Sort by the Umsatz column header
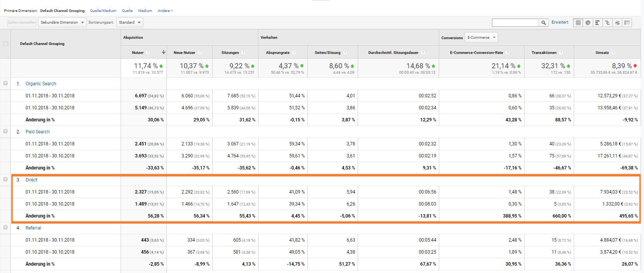Image resolution: width=644 pixels, height=273 pixels. point(602,53)
